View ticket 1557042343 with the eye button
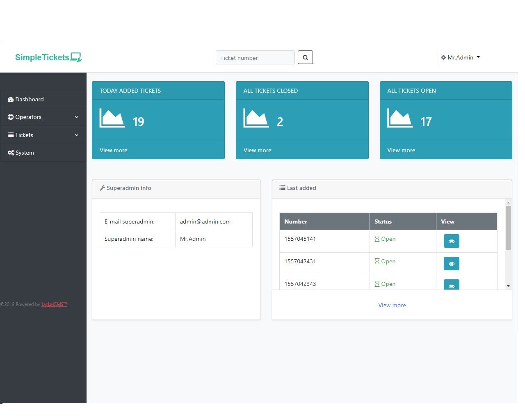The image size is (525, 420). pyautogui.click(x=452, y=285)
